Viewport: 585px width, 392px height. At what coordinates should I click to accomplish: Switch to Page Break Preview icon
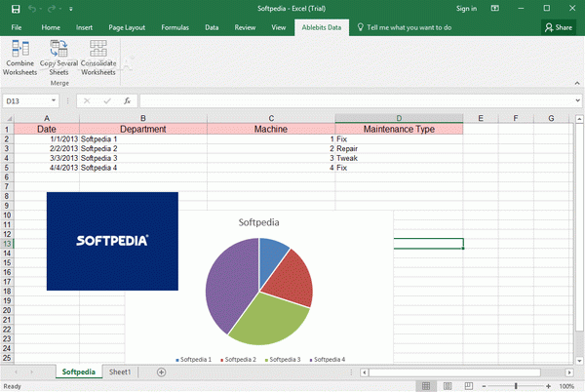click(x=469, y=386)
